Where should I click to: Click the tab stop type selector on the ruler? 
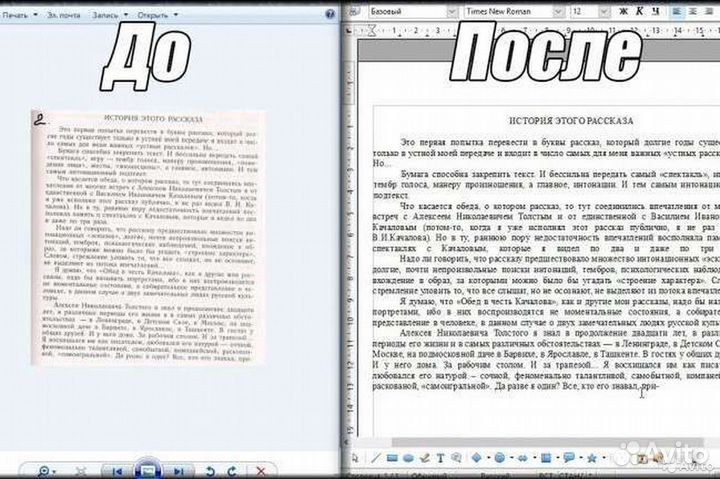tap(349, 31)
